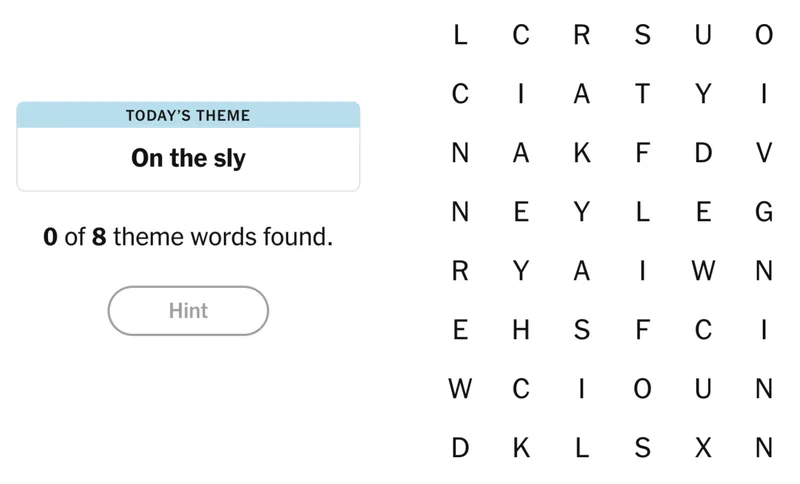
Task: Select the letter V in the grid
Action: click(764, 153)
